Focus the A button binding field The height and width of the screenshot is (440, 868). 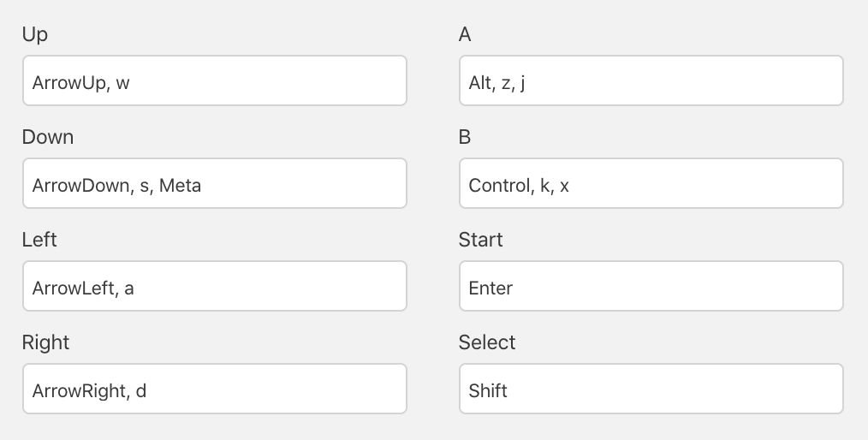651,81
